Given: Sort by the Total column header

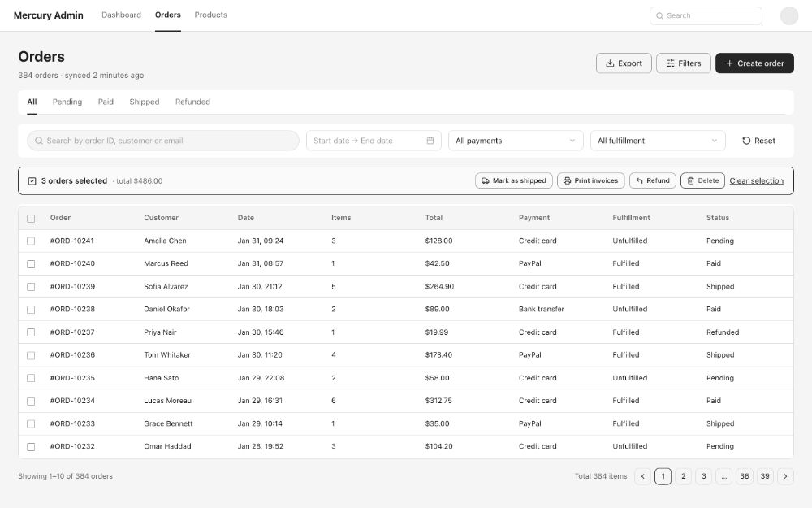Looking at the screenshot, I should click(434, 218).
